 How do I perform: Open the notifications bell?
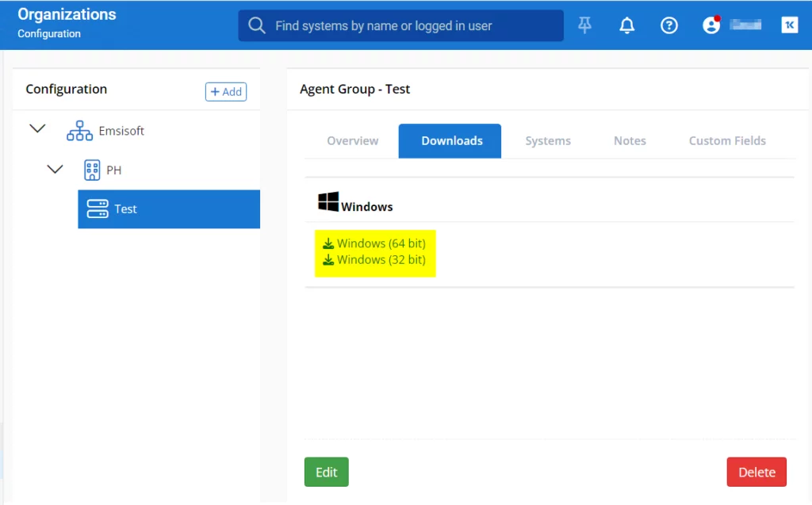pyautogui.click(x=627, y=25)
